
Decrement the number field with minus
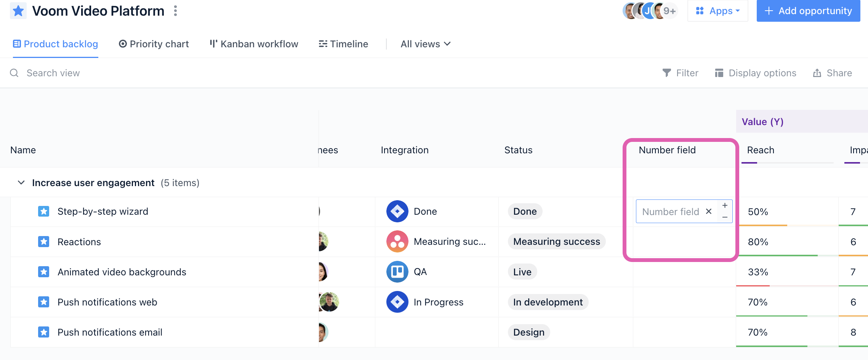[x=725, y=217]
